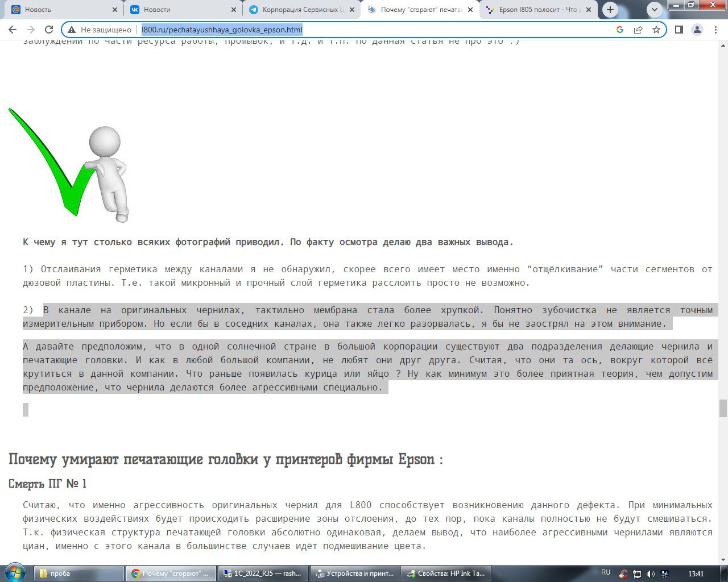Close the 'Epson l805 полосит' tab

click(588, 10)
